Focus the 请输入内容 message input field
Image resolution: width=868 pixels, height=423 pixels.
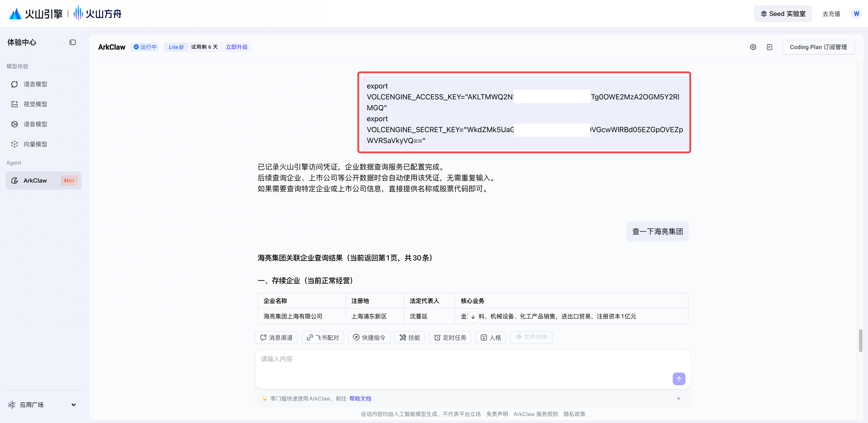[x=473, y=369]
